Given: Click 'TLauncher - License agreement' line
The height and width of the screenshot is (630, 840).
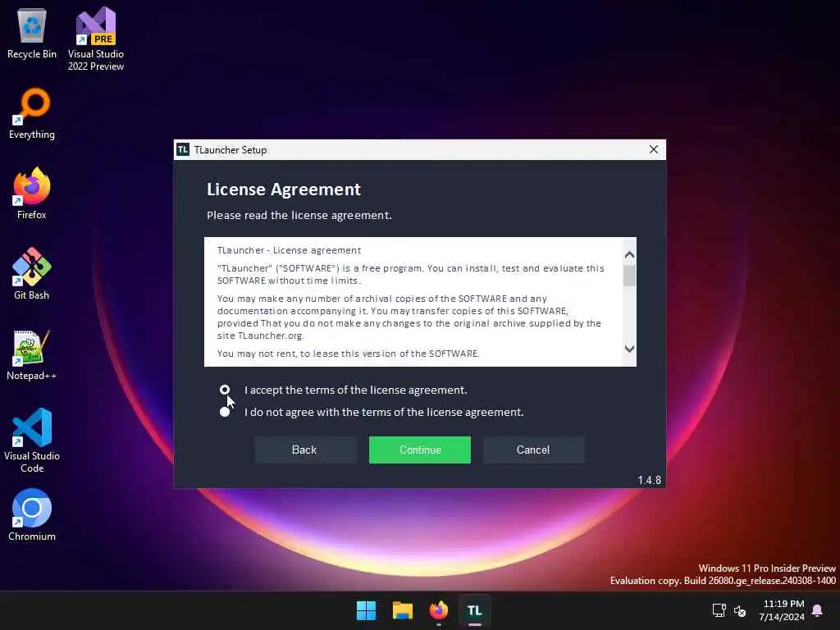Looking at the screenshot, I should (289, 250).
